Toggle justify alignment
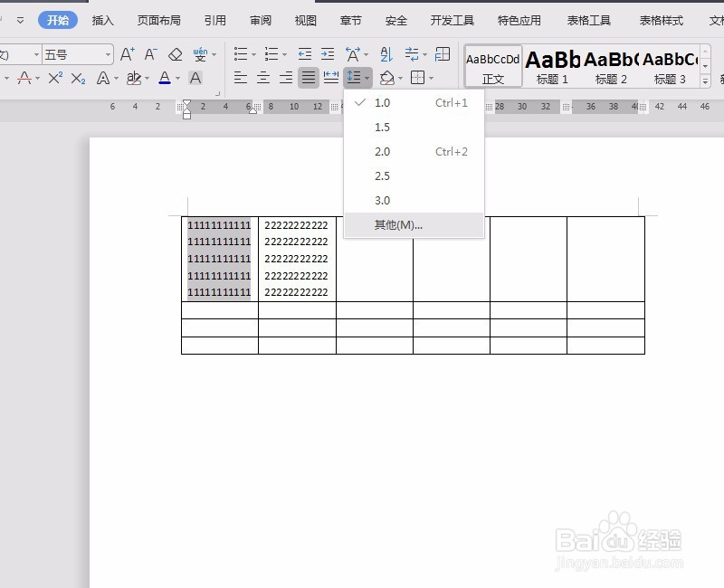The width and height of the screenshot is (724, 588). click(x=309, y=78)
